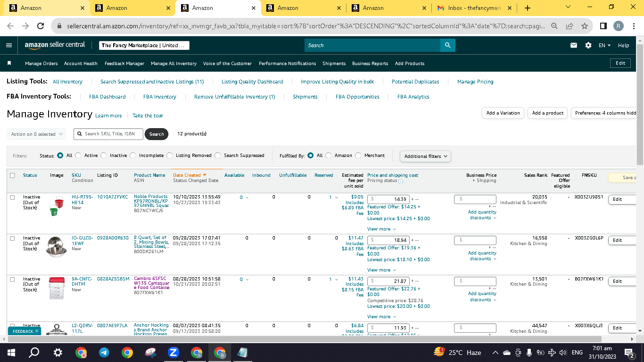
Task: Click the Add a product button
Action: point(548,113)
